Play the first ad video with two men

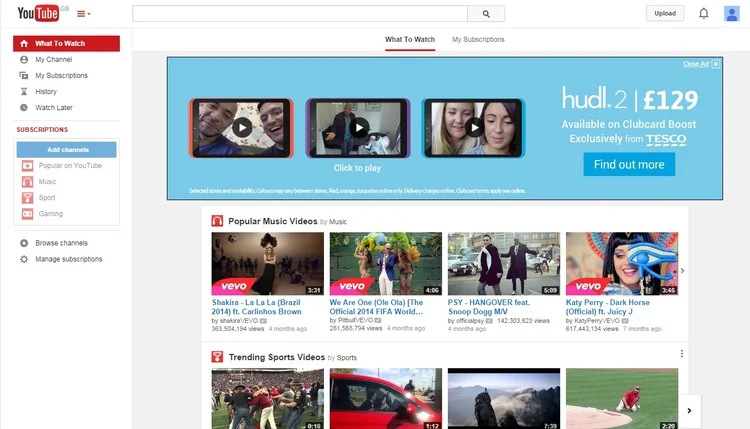point(242,128)
